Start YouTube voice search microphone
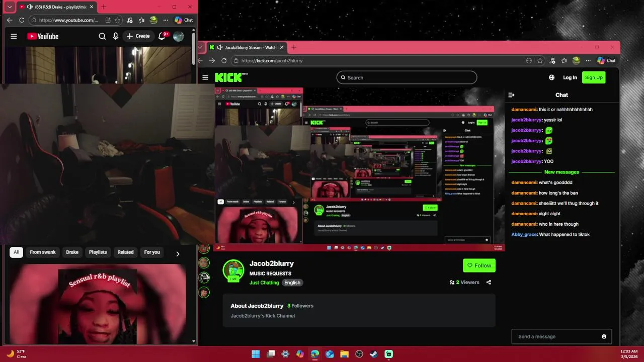This screenshot has height=362, width=644. [x=116, y=36]
